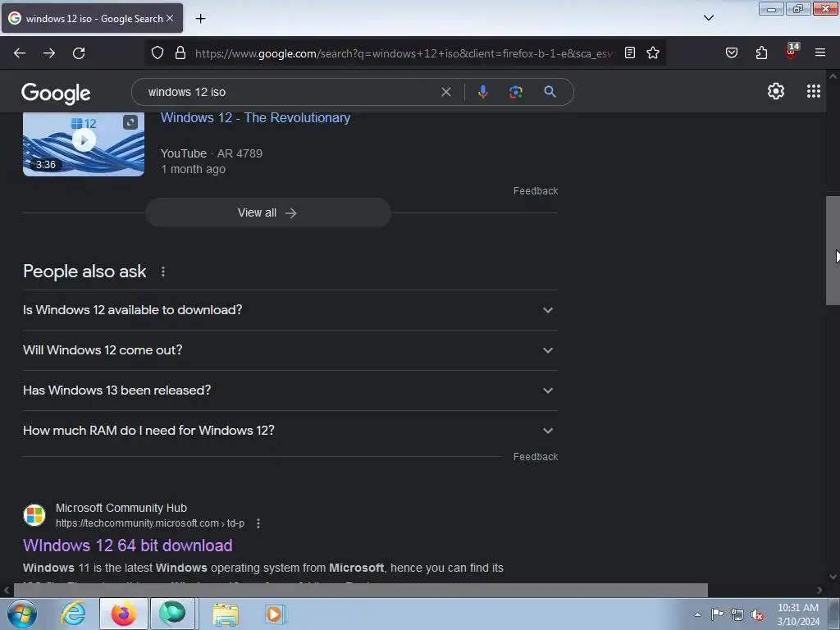Screen dimensions: 840x630
Task: Bookmark this page with the star icon
Action: click(x=652, y=52)
